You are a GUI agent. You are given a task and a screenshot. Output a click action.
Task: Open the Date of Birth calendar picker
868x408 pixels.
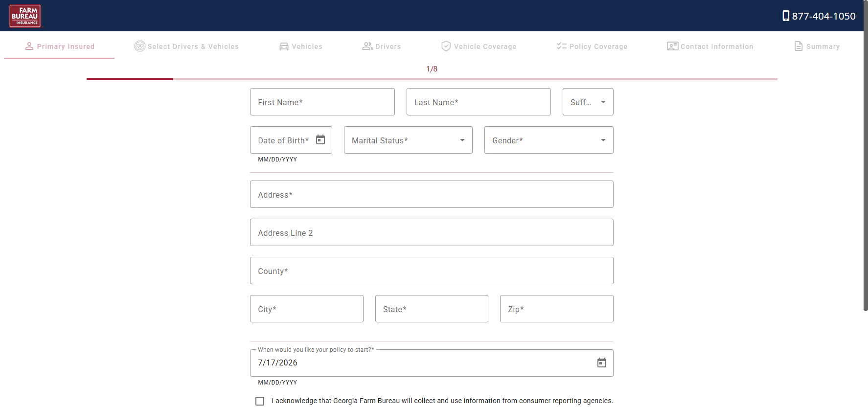pos(320,140)
